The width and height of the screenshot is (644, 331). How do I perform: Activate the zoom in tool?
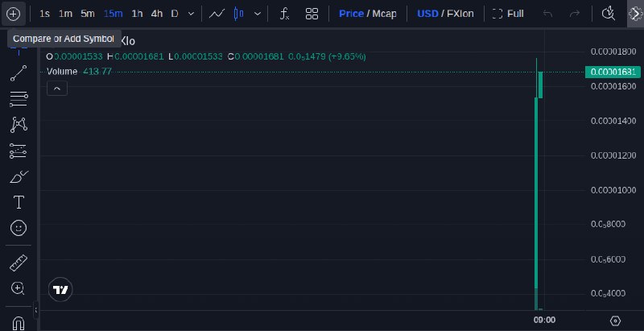[x=18, y=288]
